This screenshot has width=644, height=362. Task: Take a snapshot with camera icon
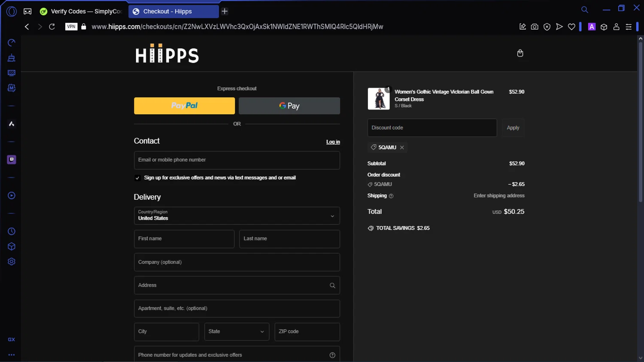coord(535,27)
